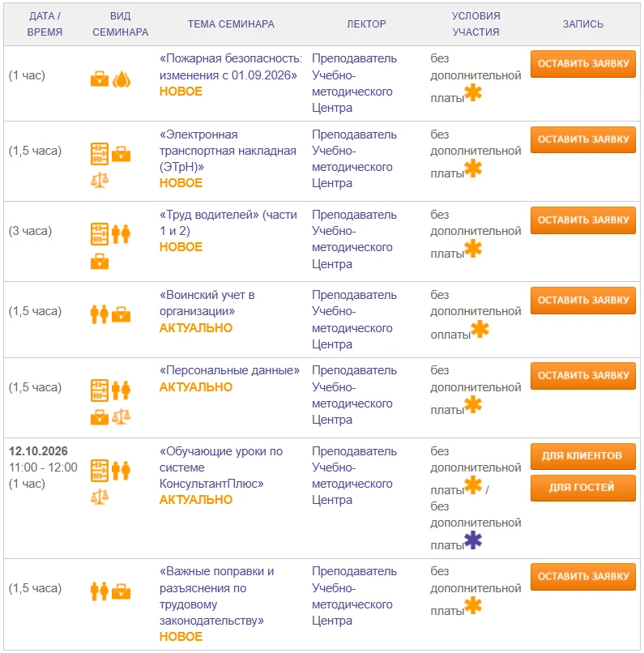The image size is (644, 653).
Task: Click the orange asterisk in Воинский учет row
Action: pos(480,329)
